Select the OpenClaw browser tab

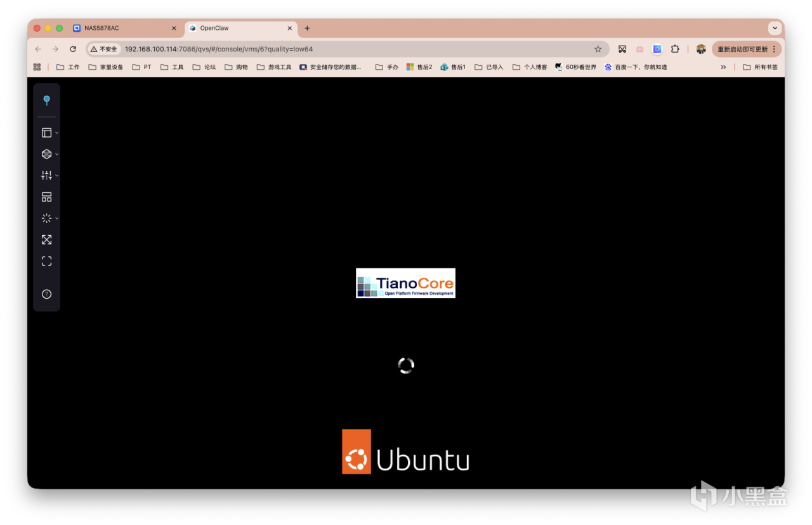point(241,29)
